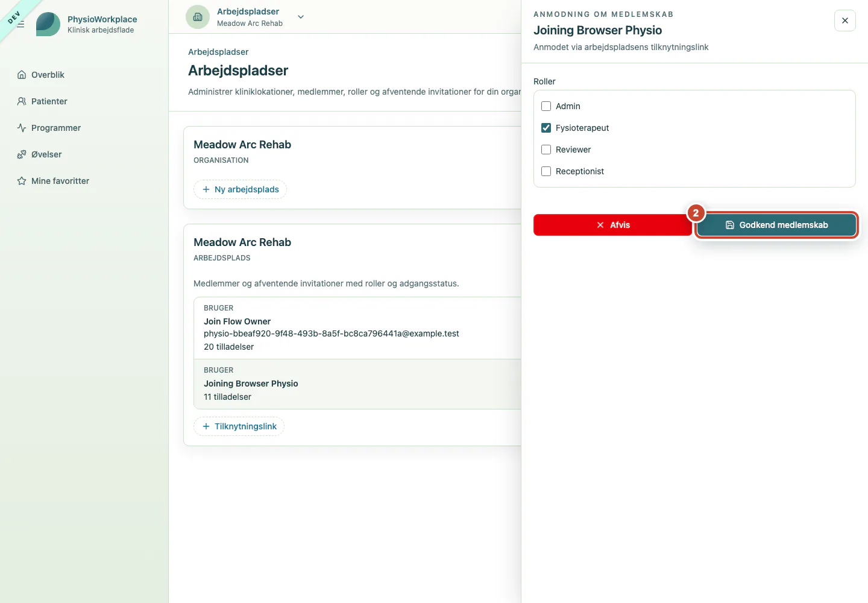Click the PhysioWorkplace leaf logo
This screenshot has height=603, width=868.
tap(48, 24)
